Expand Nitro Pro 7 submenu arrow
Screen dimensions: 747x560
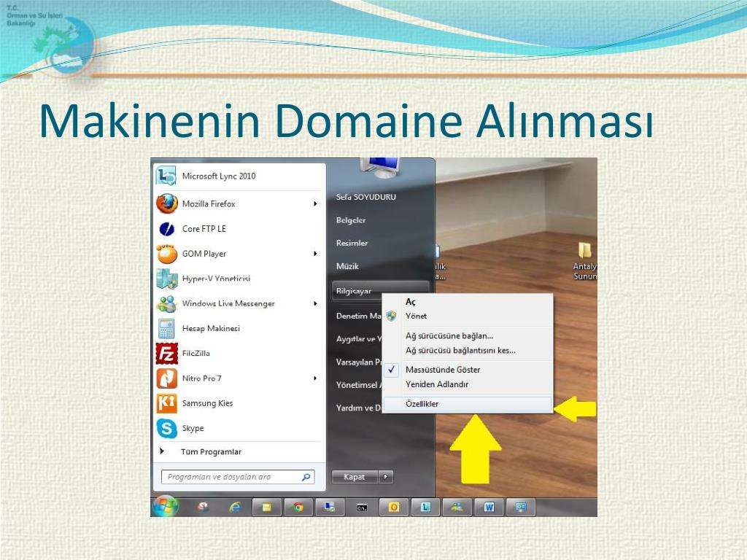(x=315, y=378)
